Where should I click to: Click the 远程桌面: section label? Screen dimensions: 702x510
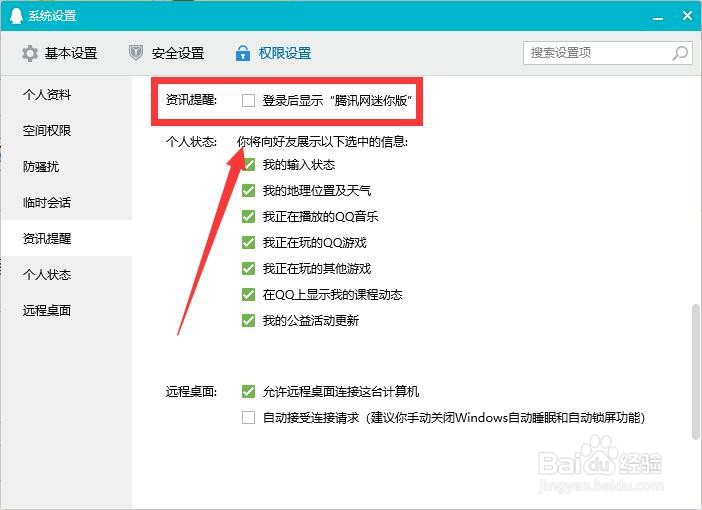(191, 392)
